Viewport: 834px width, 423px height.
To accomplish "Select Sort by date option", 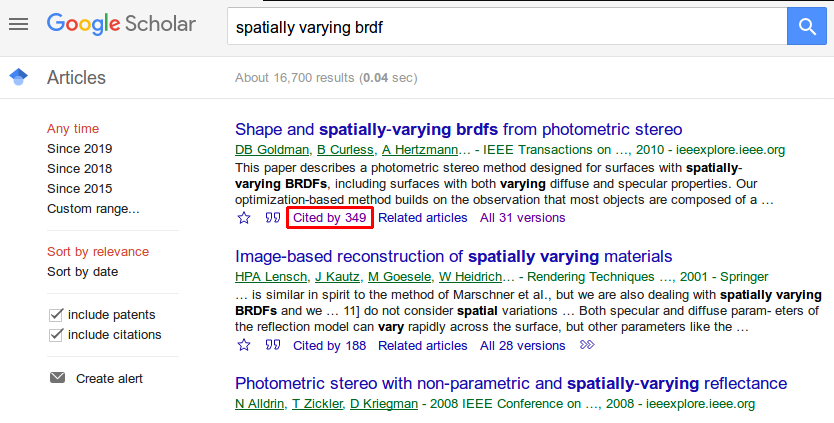I will [x=82, y=272].
